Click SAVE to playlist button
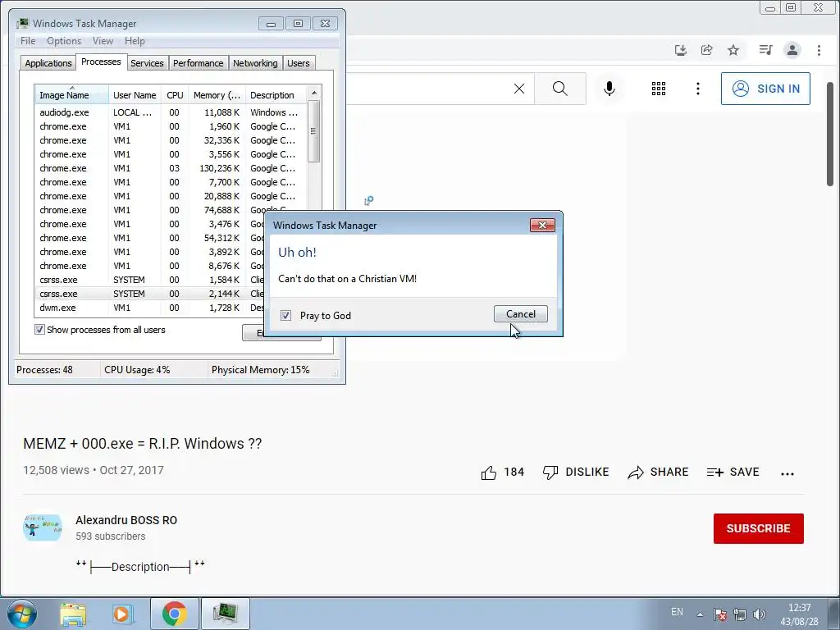 click(x=733, y=472)
